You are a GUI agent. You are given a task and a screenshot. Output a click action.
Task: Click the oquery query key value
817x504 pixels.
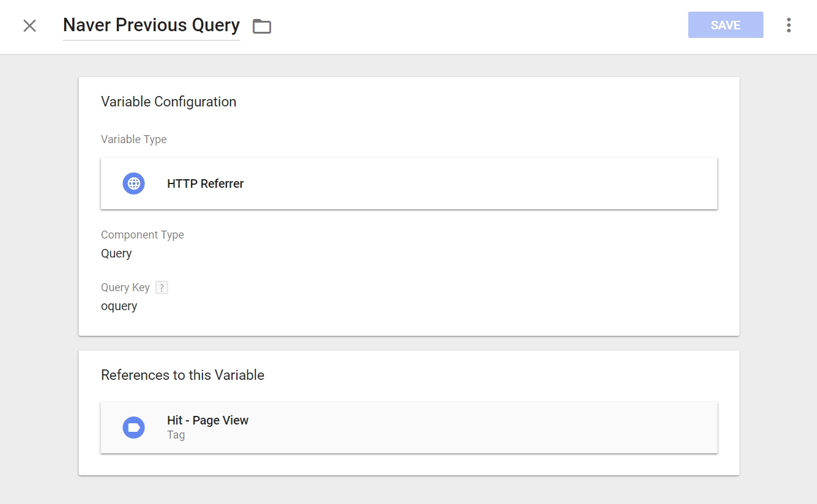click(x=119, y=306)
